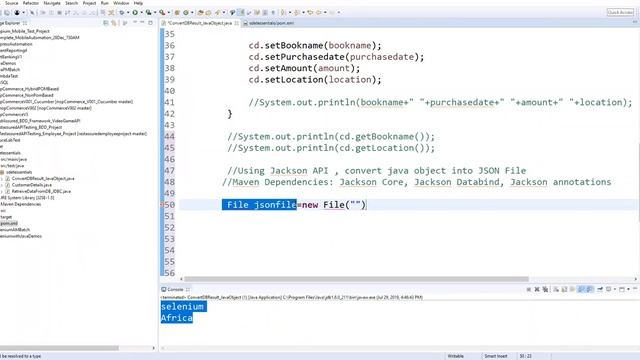
Task: Select src/test/java source folder
Action: pyautogui.click(x=12, y=166)
